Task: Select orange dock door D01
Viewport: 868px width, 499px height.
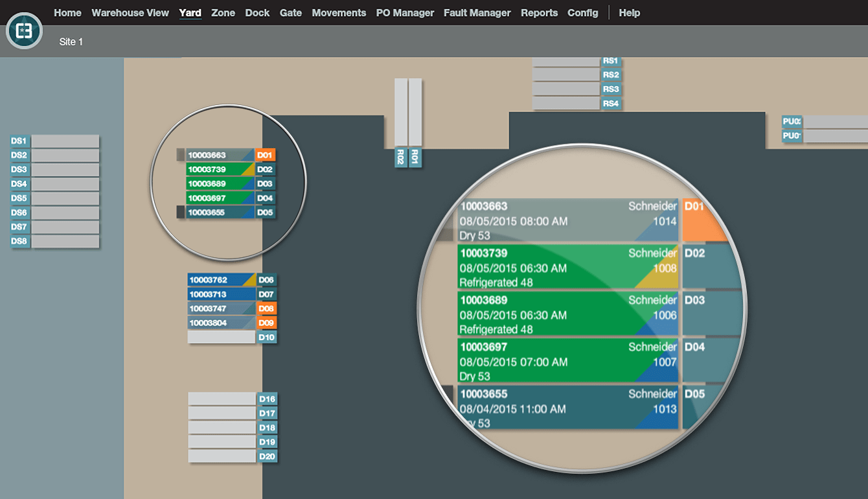Action: pyautogui.click(x=265, y=155)
